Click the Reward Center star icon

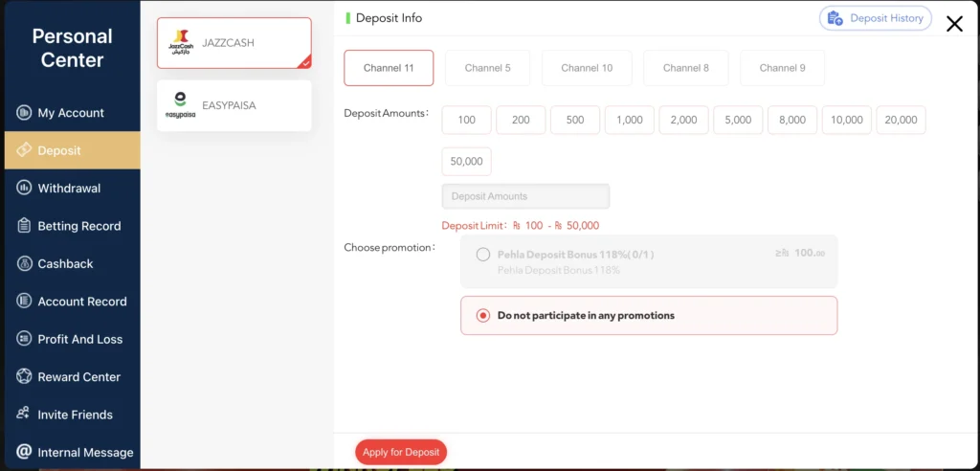(x=24, y=376)
